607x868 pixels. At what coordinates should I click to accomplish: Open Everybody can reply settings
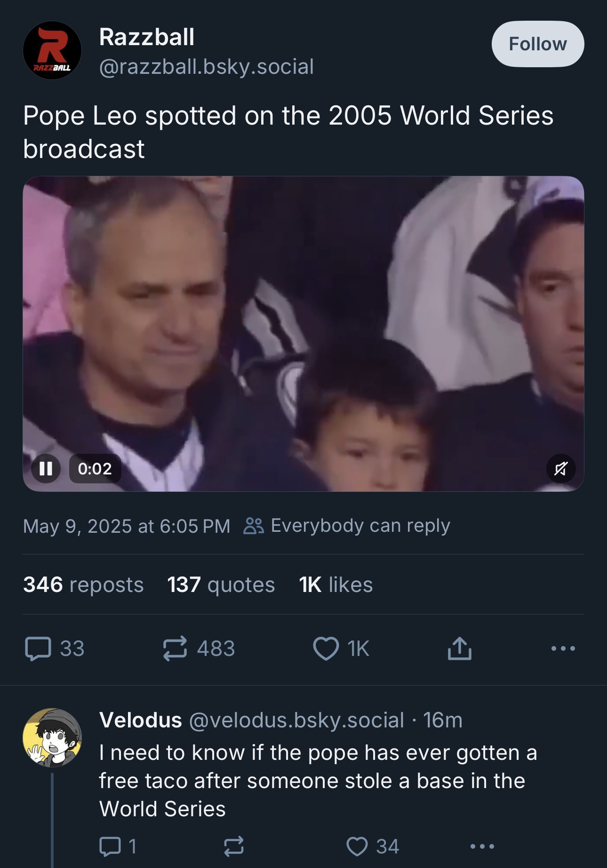pos(347,525)
